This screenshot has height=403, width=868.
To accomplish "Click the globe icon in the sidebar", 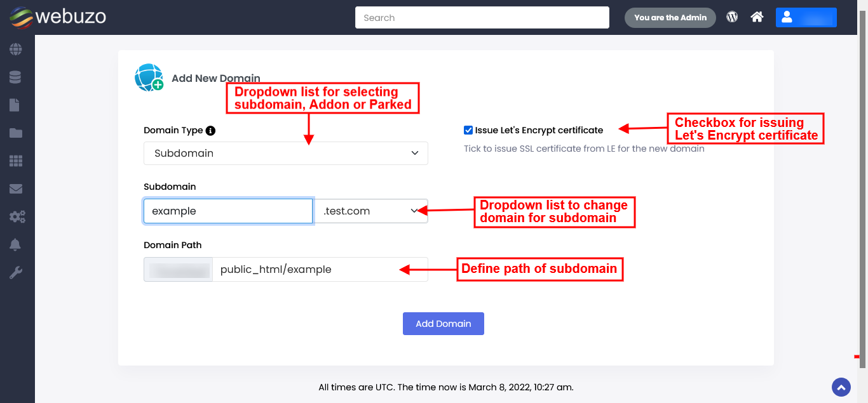I will pyautogui.click(x=16, y=50).
